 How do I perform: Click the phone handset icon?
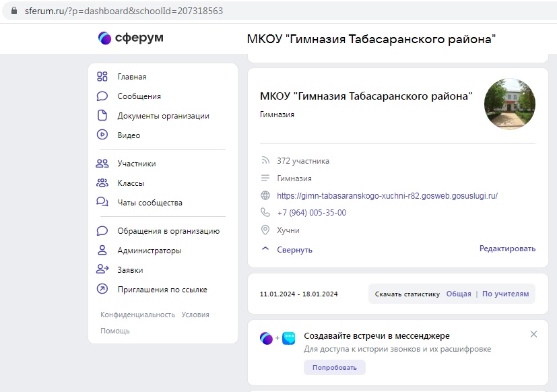[x=265, y=213]
